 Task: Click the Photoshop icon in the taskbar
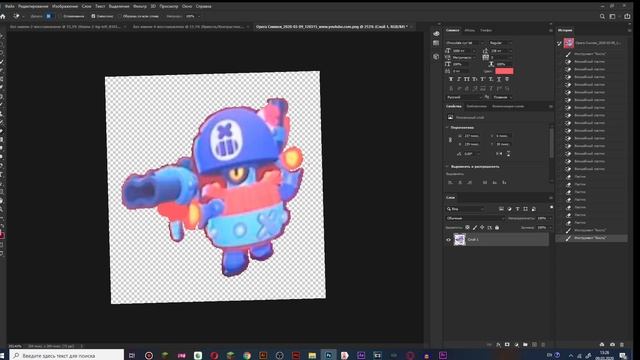coord(328,356)
